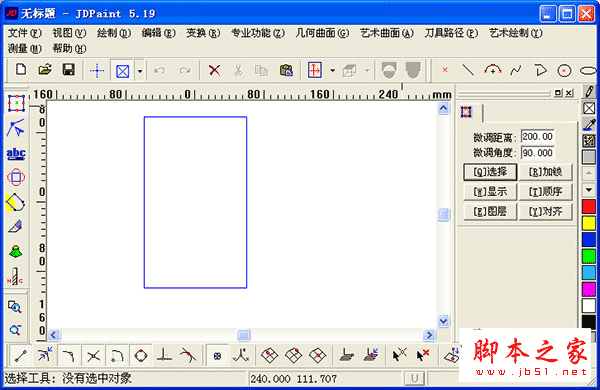Close the right side panel
Viewport: 600px width, 390px height.
pos(569,93)
